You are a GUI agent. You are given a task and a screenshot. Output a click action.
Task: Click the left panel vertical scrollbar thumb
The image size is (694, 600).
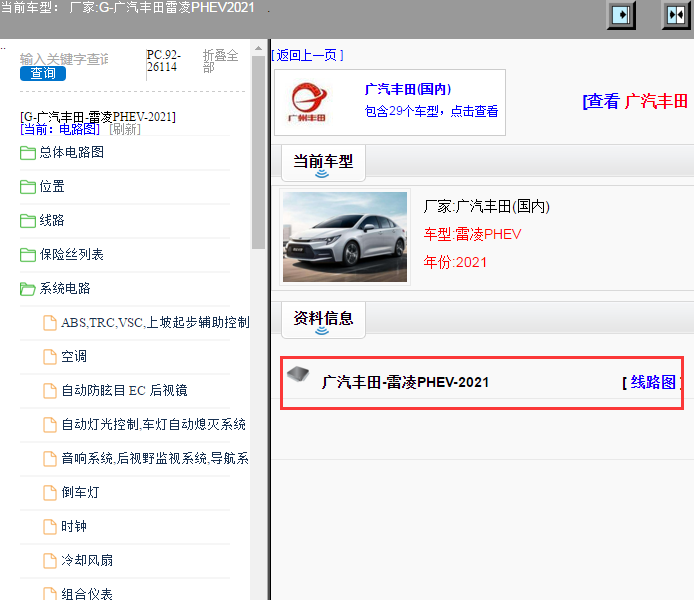(258, 152)
